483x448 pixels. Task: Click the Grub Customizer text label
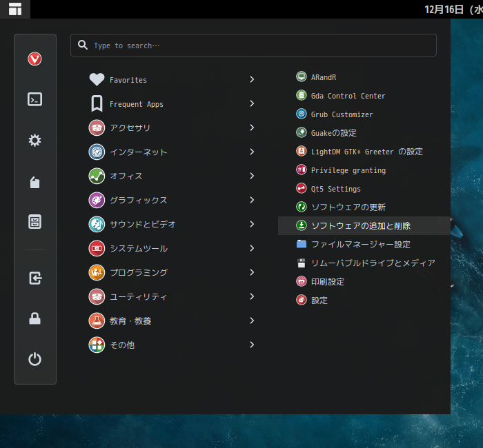click(342, 114)
